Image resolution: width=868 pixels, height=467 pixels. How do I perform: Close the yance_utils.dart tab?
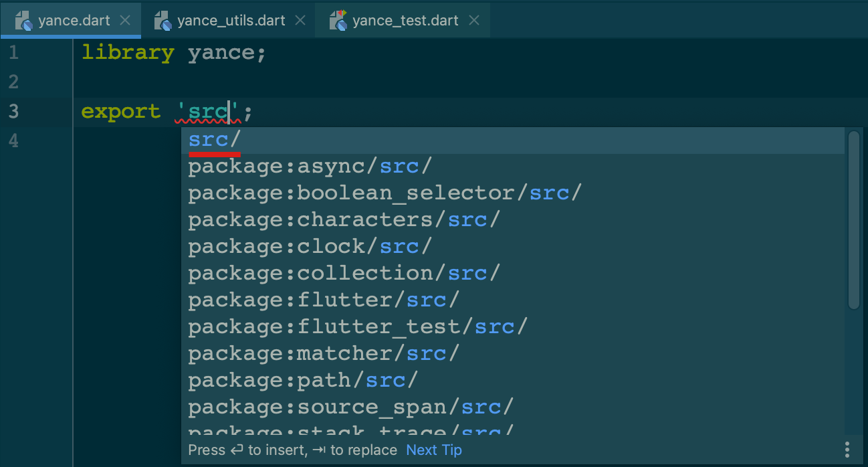pyautogui.click(x=300, y=21)
